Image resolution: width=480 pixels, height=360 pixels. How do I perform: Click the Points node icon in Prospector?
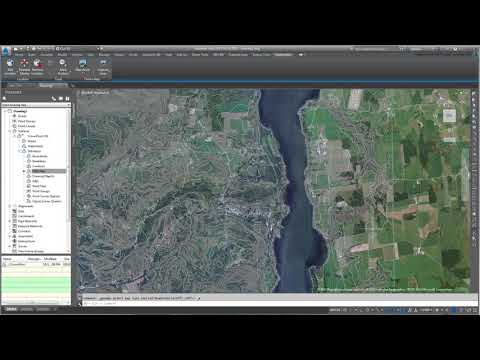tap(14, 116)
